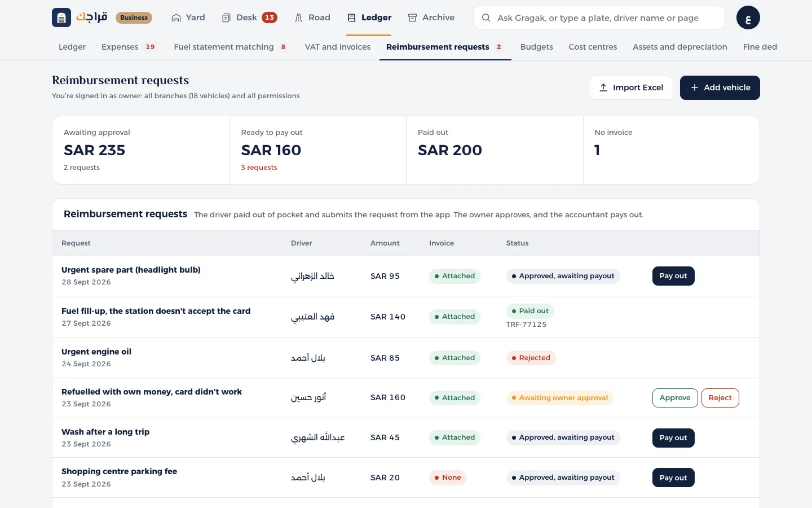Screen dimensions: 812x508
Task: Click the Ledger book icon
Action: tap(351, 18)
